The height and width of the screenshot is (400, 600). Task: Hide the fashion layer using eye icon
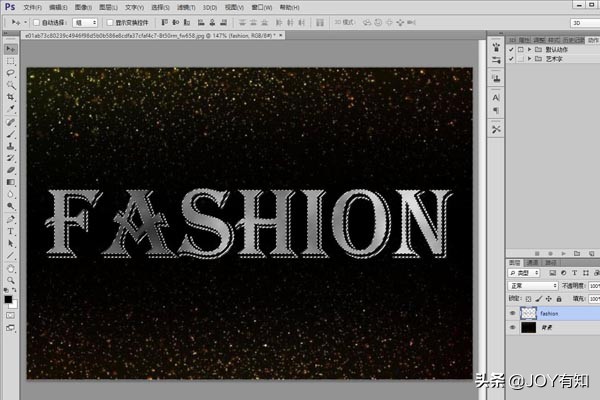tap(513, 313)
